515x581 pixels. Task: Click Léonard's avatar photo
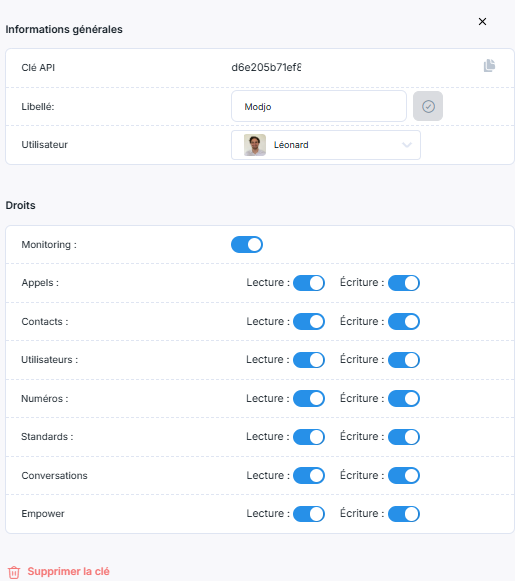click(255, 145)
